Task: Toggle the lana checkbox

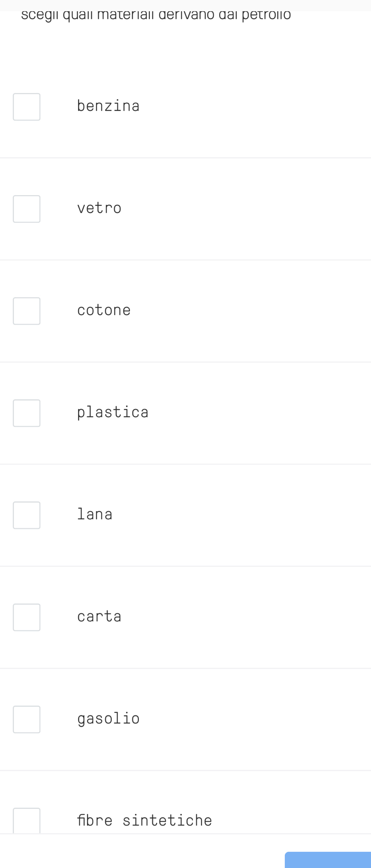Action: [x=27, y=515]
